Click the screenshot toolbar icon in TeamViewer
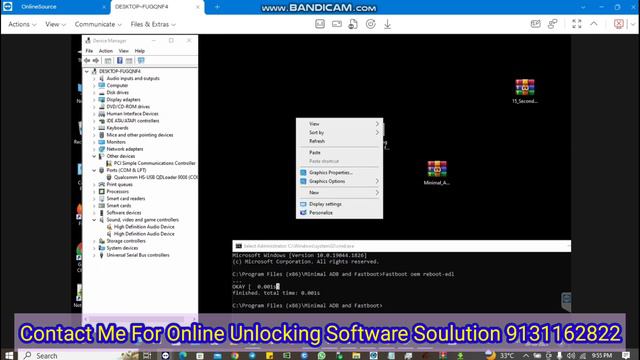The width and height of the screenshot is (640, 360). [x=320, y=24]
